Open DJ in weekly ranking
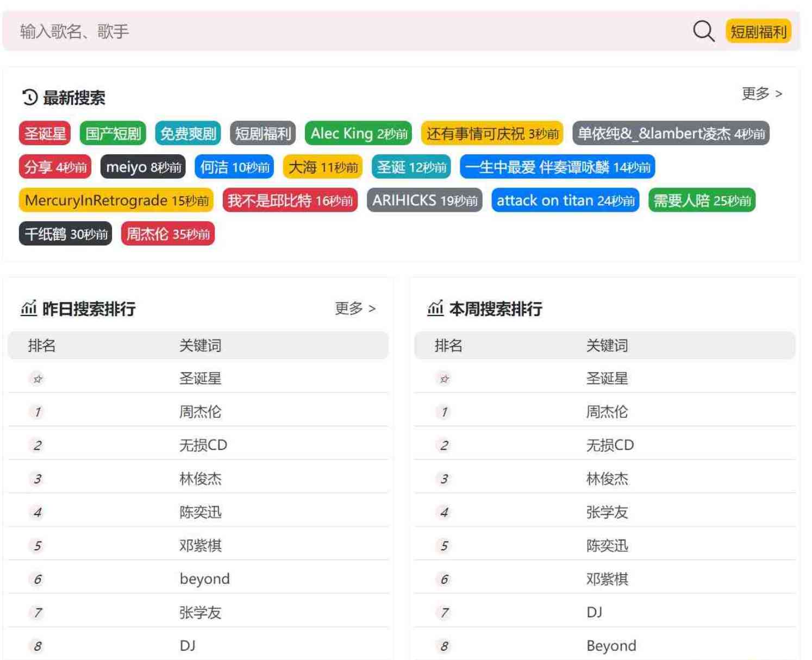Viewport: 812px width, 660px height. [594, 612]
